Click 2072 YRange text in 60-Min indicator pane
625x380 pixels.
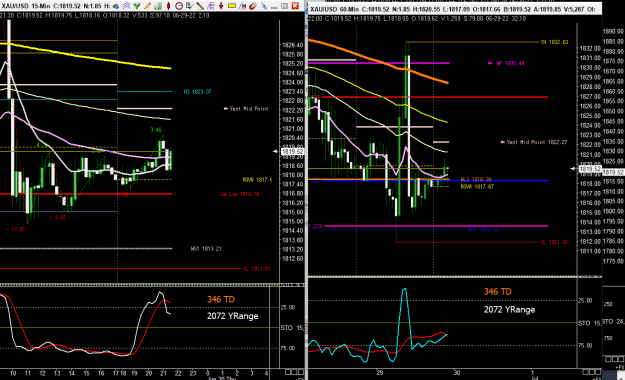(509, 310)
